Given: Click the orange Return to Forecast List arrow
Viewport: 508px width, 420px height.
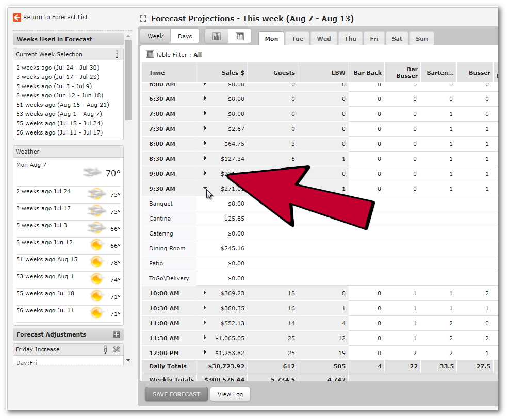Looking at the screenshot, I should [x=17, y=17].
